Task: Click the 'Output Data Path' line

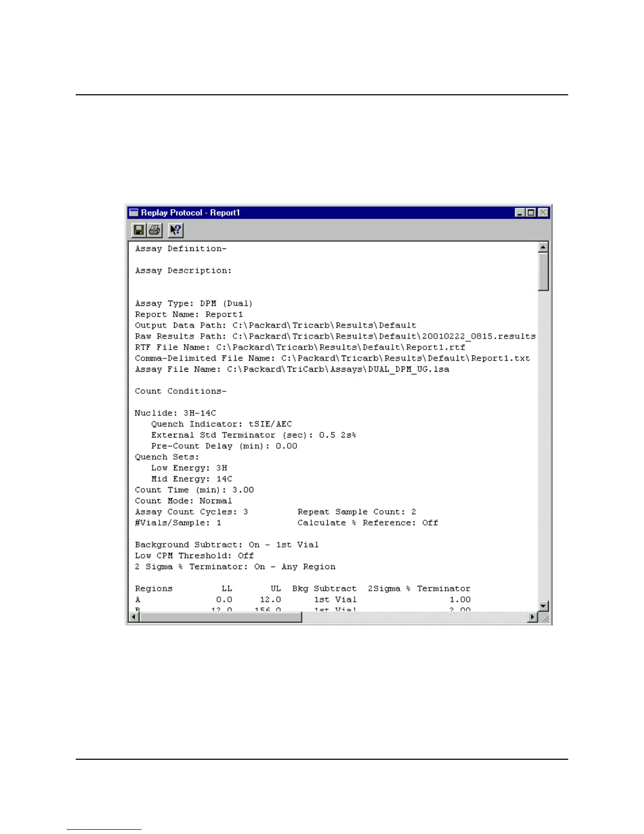Action: click(275, 325)
